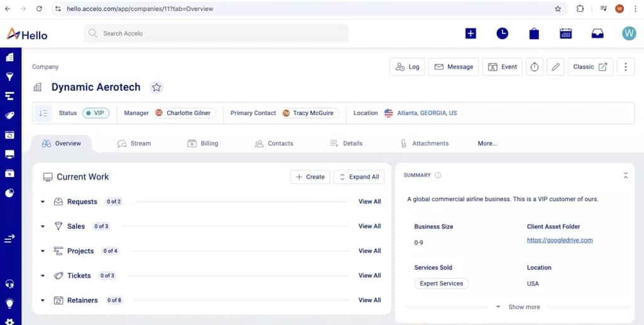Bookmark this page with browser star
The image size is (644, 325).
pos(558,9)
